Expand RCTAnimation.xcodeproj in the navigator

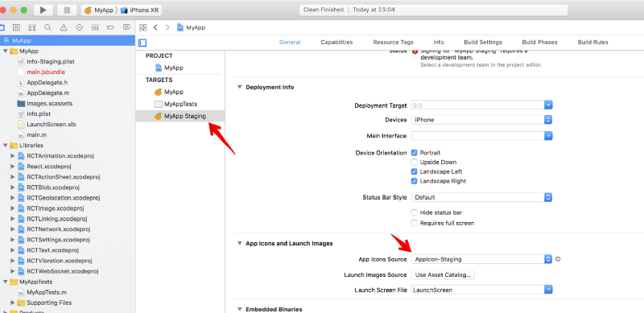[x=13, y=155]
